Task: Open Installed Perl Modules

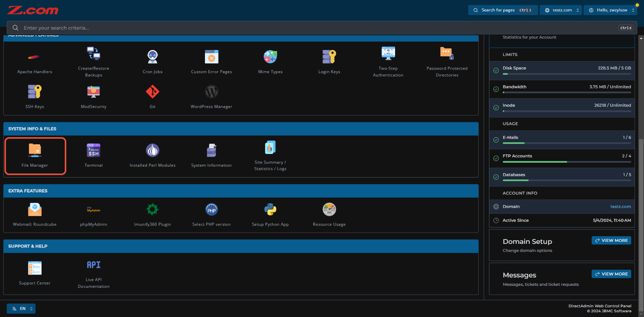Action: click(x=153, y=156)
